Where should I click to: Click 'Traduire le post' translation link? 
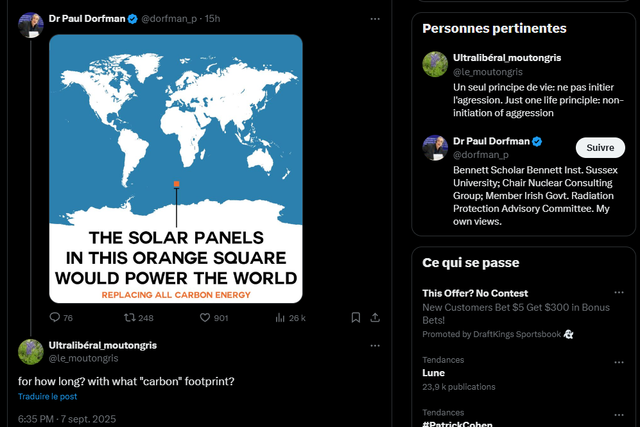47,397
